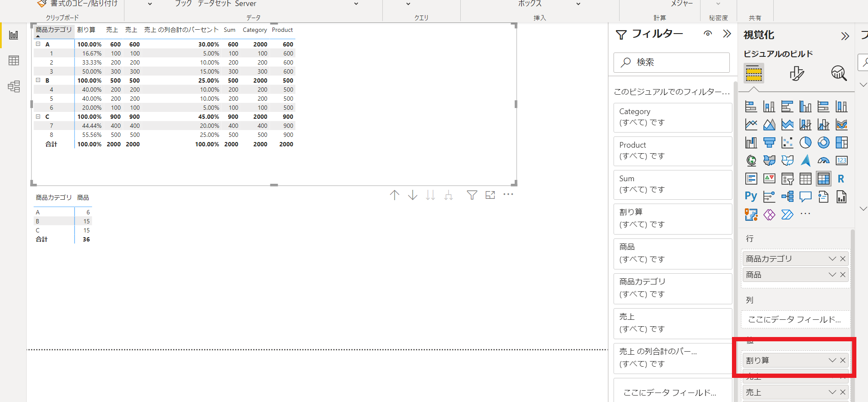Switch to the Data table view in sidebar
This screenshot has width=868, height=402.
point(14,61)
